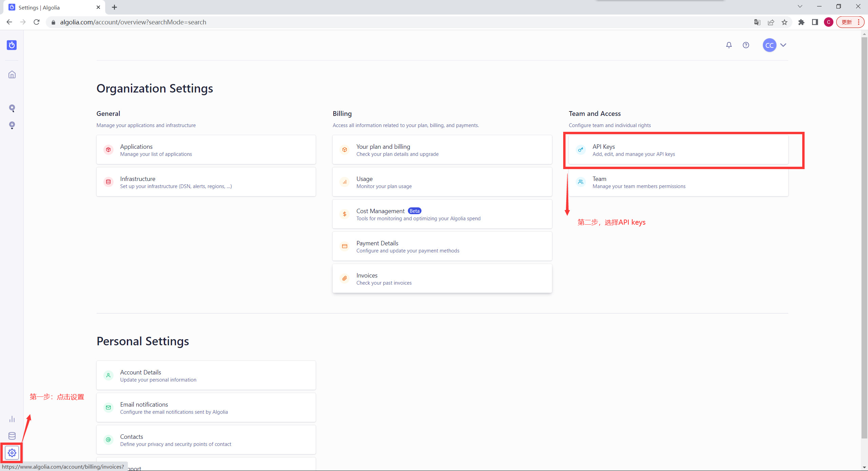Open the analytics bar-chart sidebar icon
The image size is (868, 471).
click(12, 419)
